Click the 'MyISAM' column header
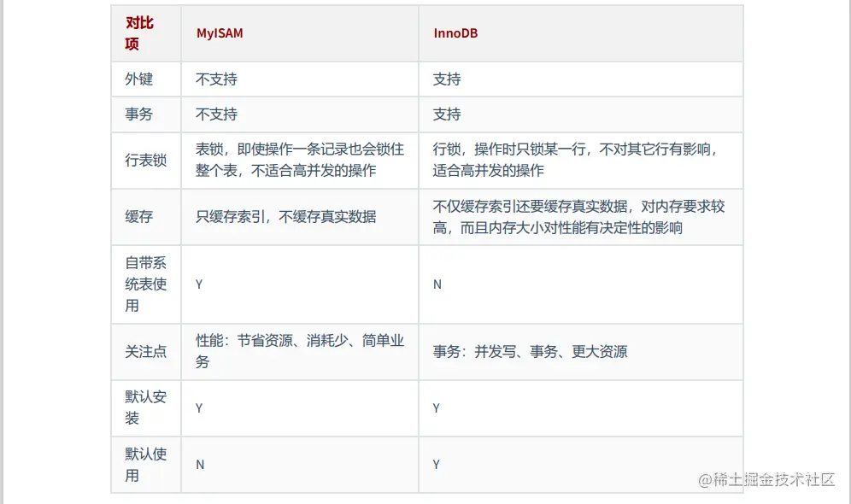The width and height of the screenshot is (851, 504). 220,33
